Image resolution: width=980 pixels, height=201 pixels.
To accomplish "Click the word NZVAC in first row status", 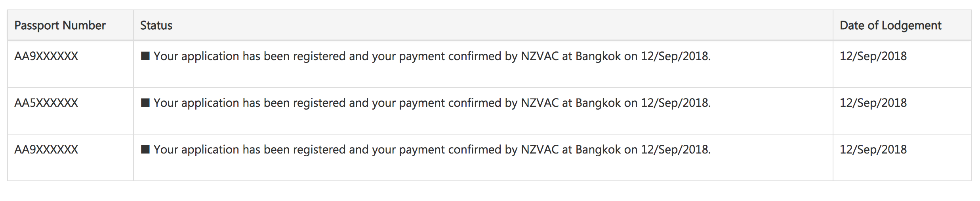I will point(540,56).
